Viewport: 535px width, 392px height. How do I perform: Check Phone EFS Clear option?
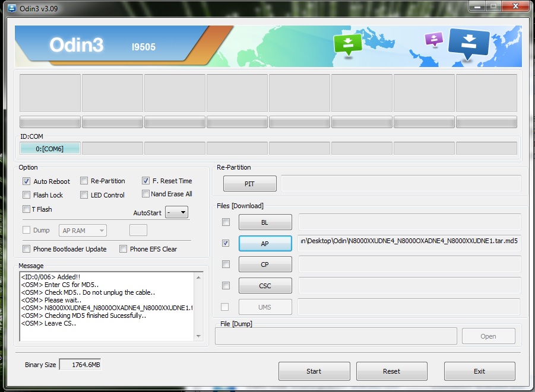click(123, 249)
